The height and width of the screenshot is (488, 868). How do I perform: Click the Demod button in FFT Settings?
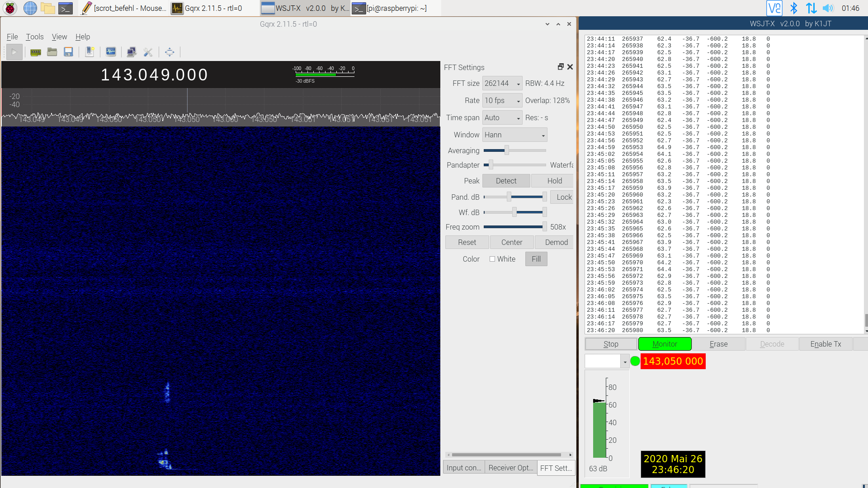pyautogui.click(x=554, y=242)
